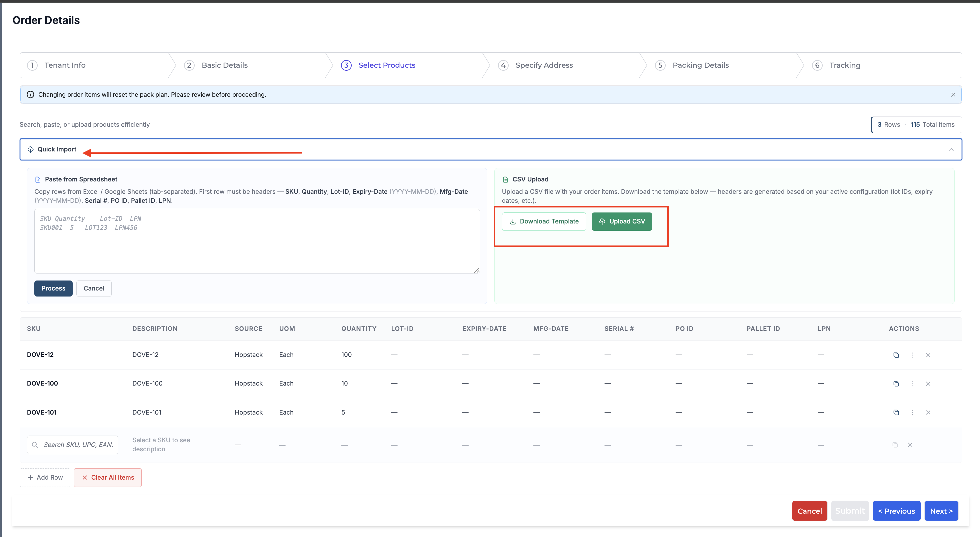
Task: Click the 115 Total Items counter
Action: click(x=932, y=124)
